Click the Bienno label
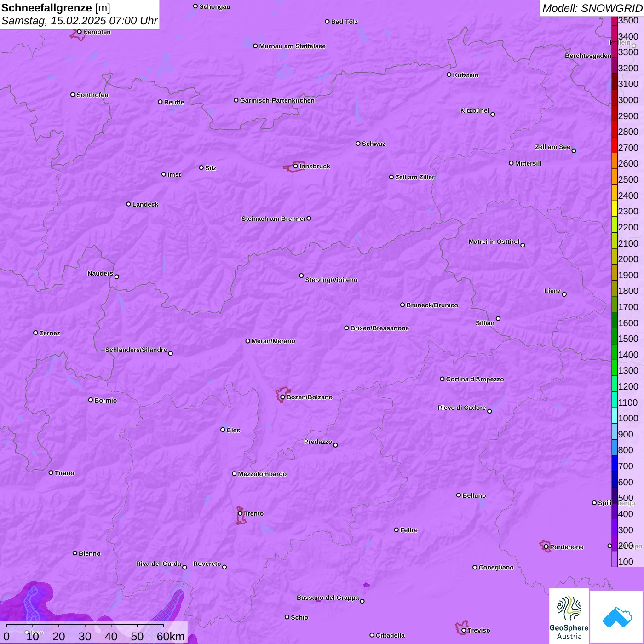This screenshot has height=644, width=644. [90, 553]
